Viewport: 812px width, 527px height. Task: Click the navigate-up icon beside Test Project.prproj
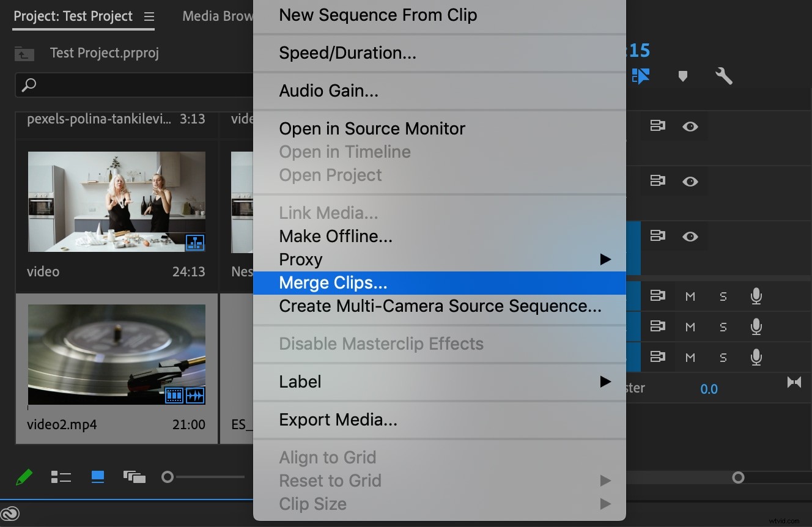[x=24, y=54]
